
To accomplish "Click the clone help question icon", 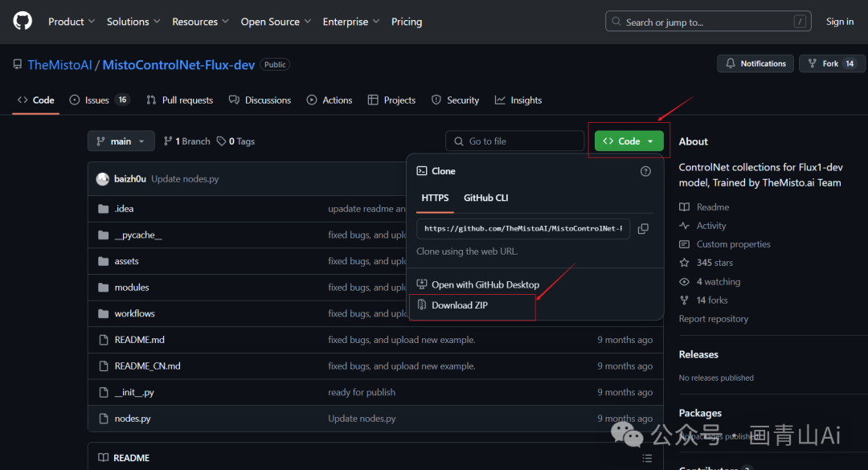I will point(645,171).
